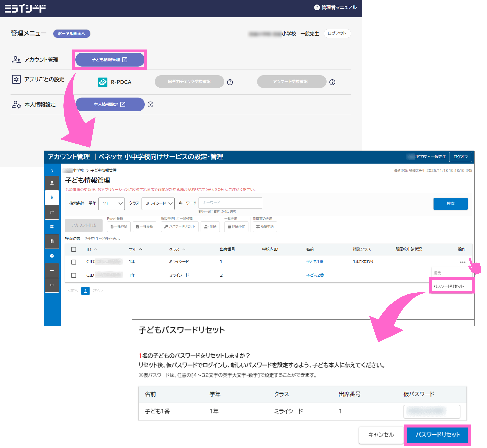Click the 子ども2番 name link
This screenshot has height=448, width=487.
click(315, 275)
